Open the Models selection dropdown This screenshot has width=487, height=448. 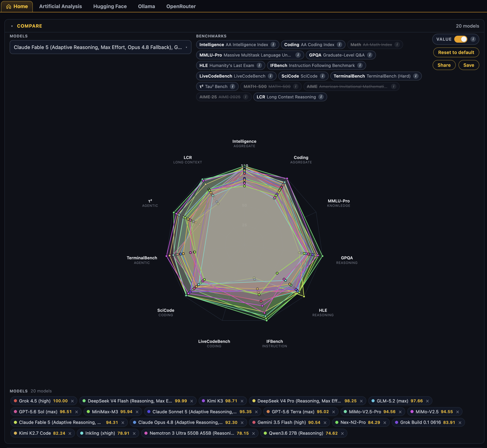point(100,47)
